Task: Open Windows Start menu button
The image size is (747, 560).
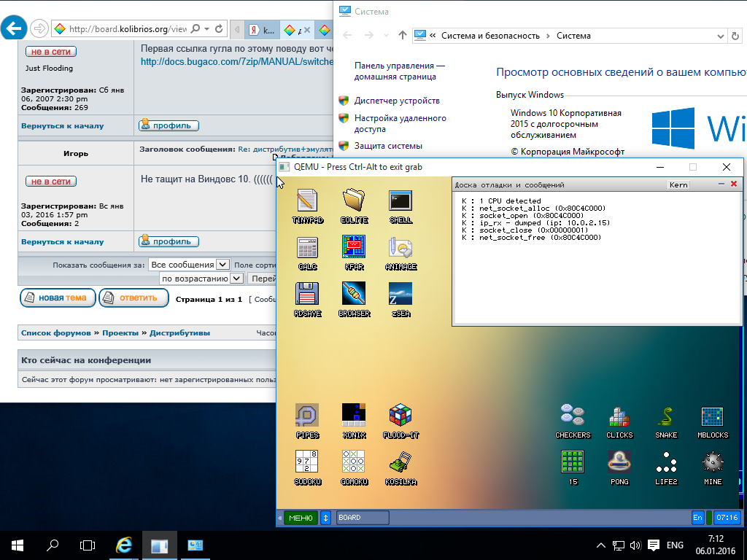Action: pos(18,545)
